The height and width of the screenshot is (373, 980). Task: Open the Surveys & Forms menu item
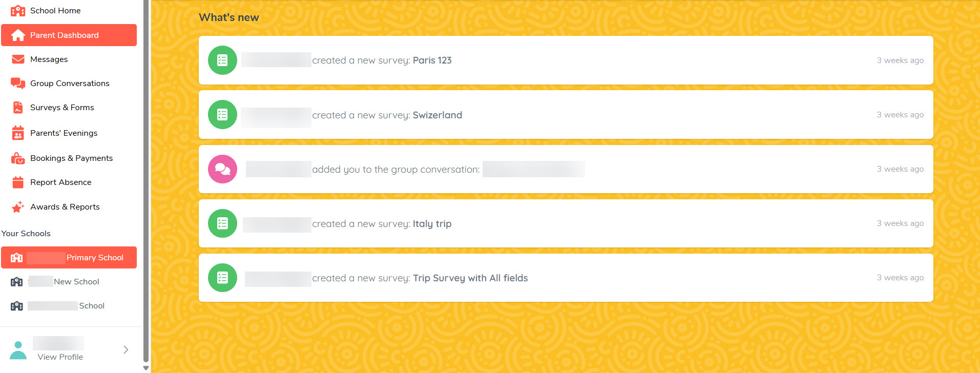[x=62, y=108]
